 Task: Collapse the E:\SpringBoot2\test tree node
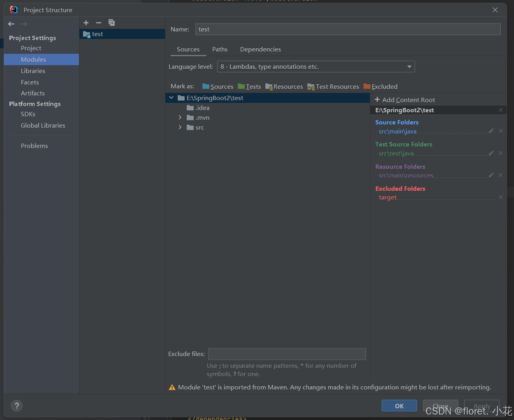[171, 98]
